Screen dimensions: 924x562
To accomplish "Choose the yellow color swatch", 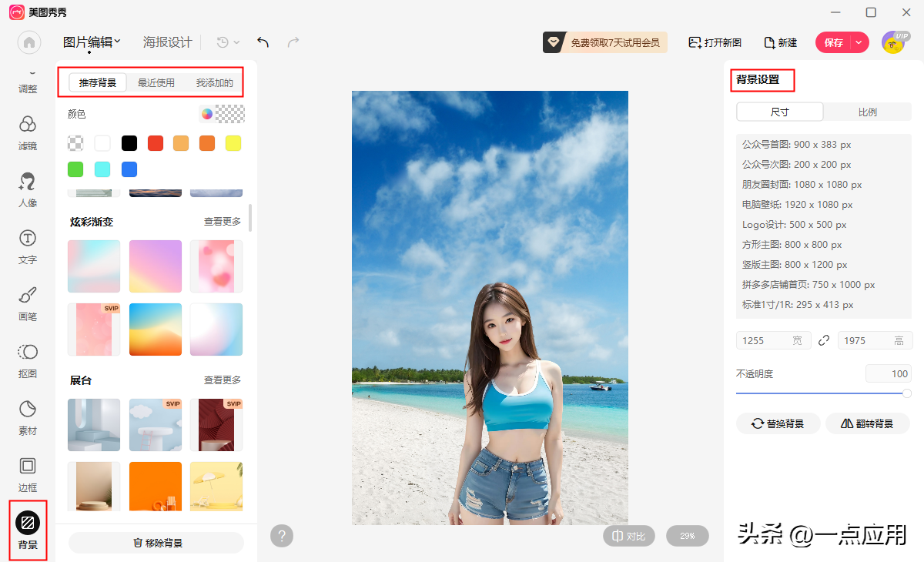I will 233,143.
